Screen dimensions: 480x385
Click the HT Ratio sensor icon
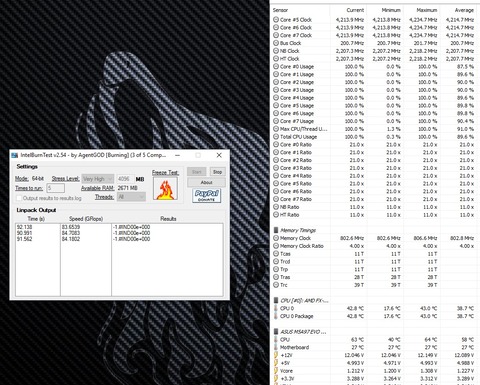276,215
